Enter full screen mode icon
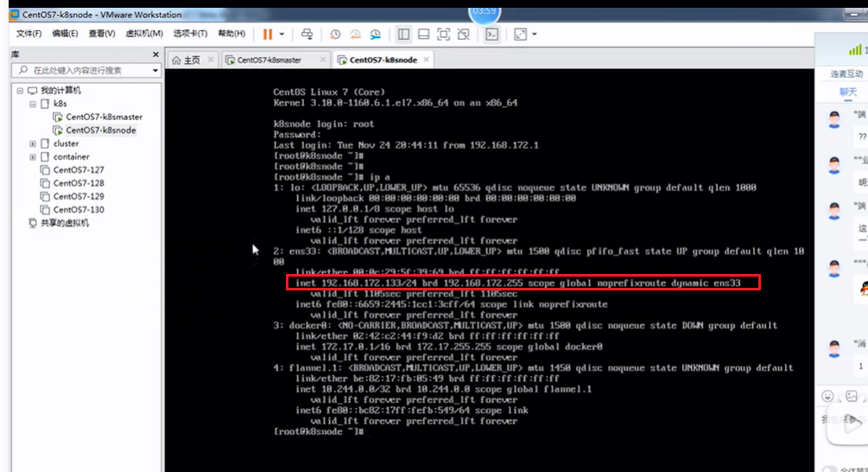The height and width of the screenshot is (472, 868). point(443,35)
